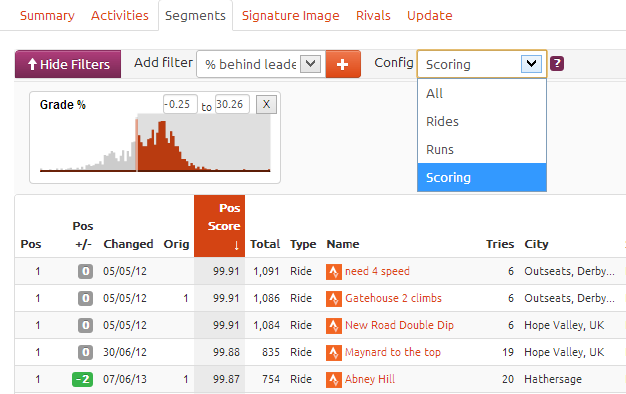Click the 99.88 Pos Score value

pos(226,352)
